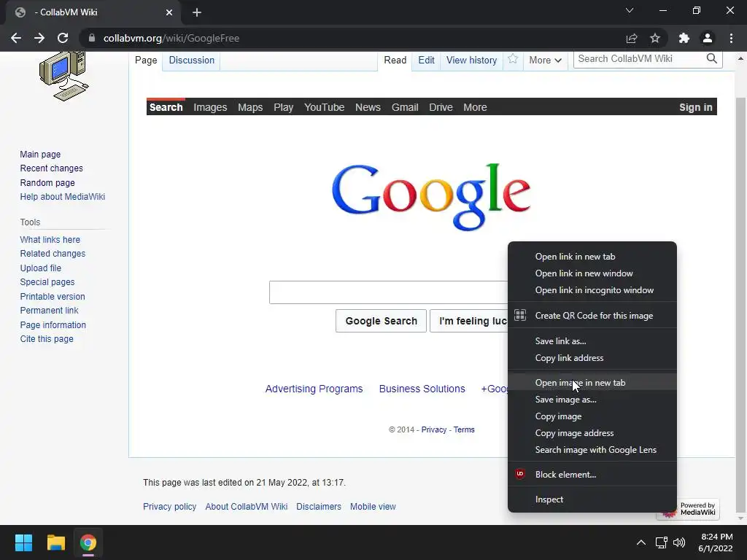Click Sign in on Google bar

(695, 107)
